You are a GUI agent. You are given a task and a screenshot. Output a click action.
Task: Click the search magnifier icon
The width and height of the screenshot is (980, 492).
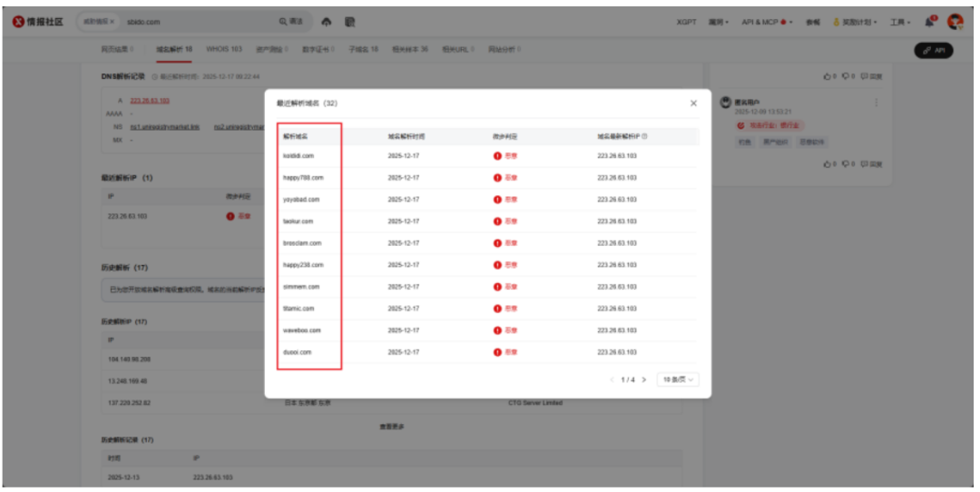pyautogui.click(x=284, y=22)
